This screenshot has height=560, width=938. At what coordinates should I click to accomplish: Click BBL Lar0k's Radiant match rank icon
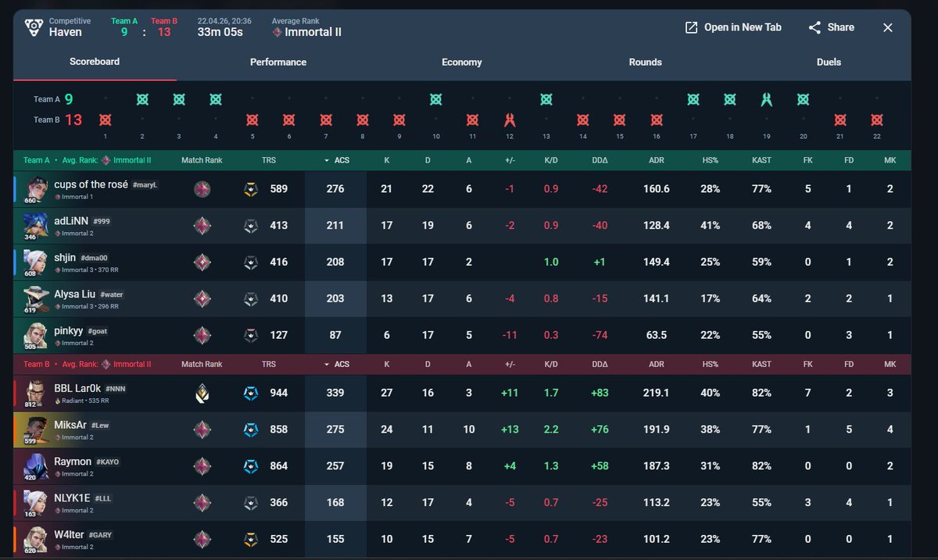coord(202,393)
